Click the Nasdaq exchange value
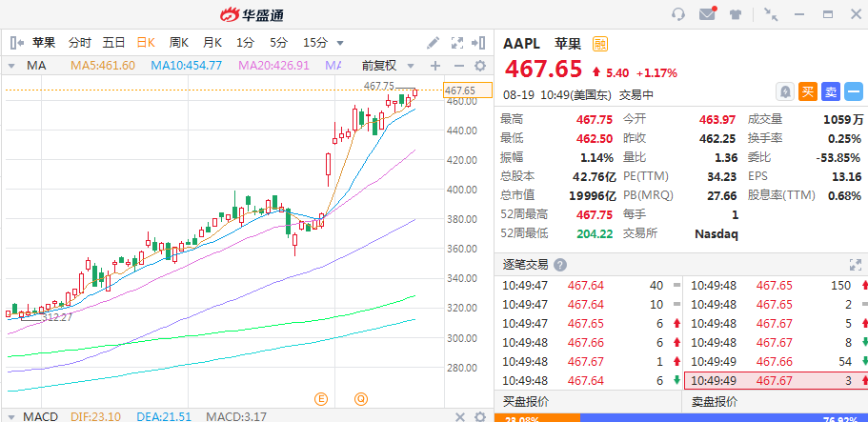 [717, 233]
